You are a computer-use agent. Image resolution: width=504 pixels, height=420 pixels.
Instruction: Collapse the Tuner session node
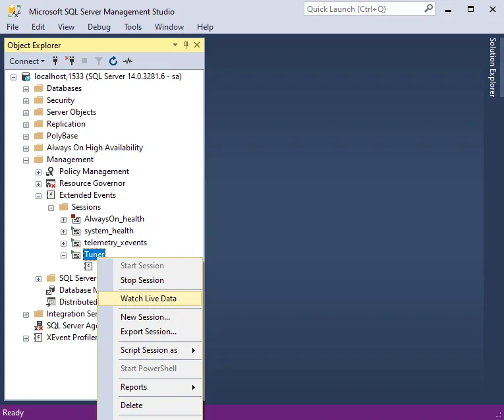[x=64, y=255]
